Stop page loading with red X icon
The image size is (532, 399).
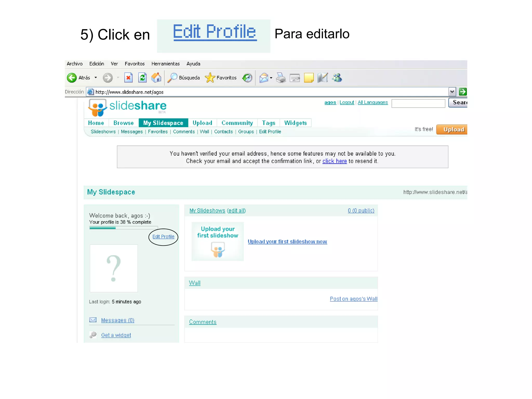128,78
